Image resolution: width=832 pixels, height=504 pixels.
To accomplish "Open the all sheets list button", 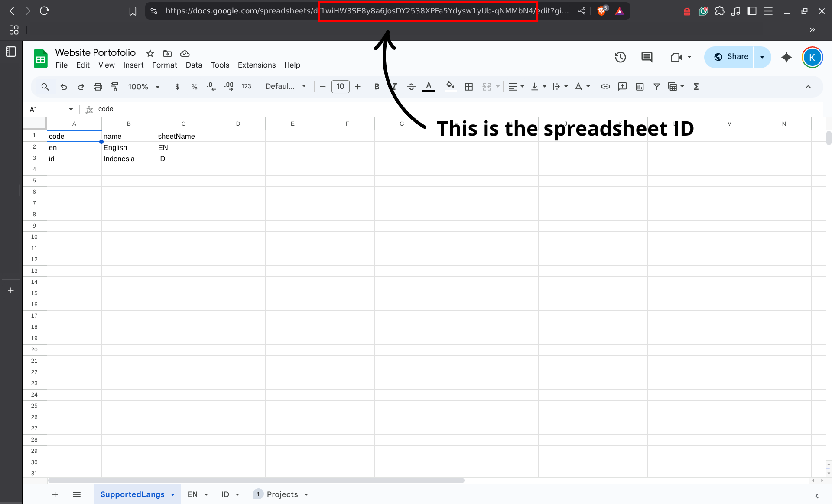I will tap(77, 494).
